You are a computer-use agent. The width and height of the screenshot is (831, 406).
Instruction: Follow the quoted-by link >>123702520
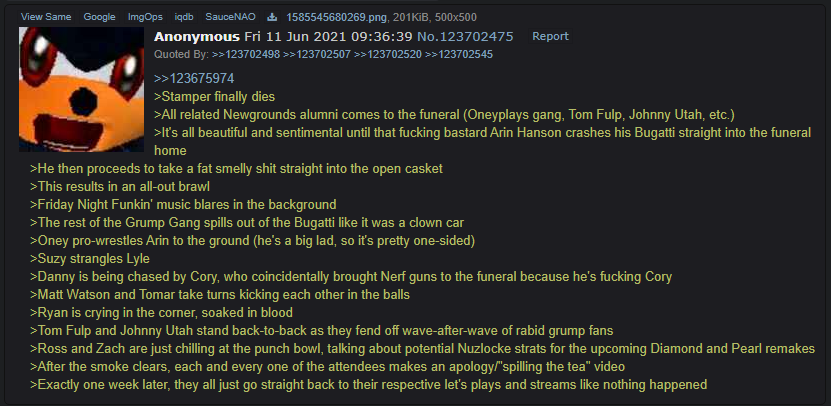pos(388,54)
